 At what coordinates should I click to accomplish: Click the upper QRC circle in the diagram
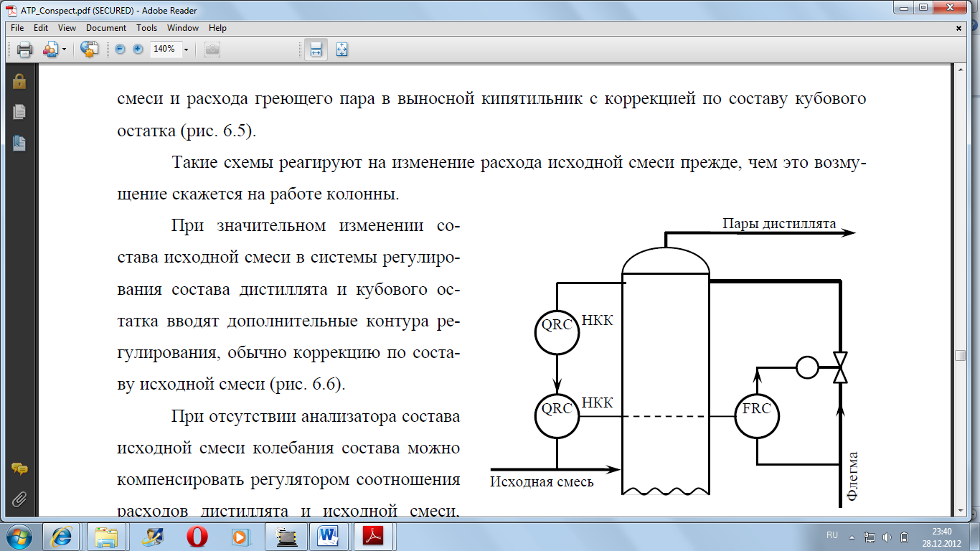coord(557,332)
